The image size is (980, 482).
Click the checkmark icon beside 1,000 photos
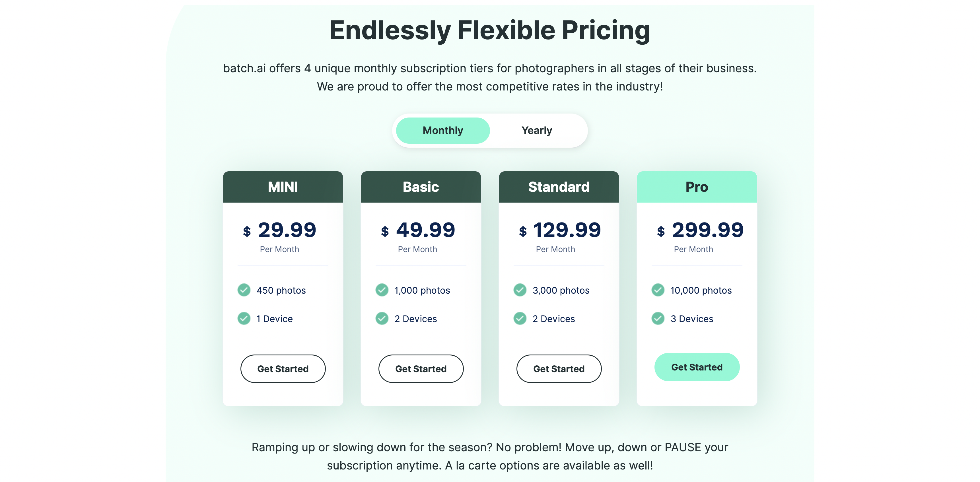tap(382, 290)
